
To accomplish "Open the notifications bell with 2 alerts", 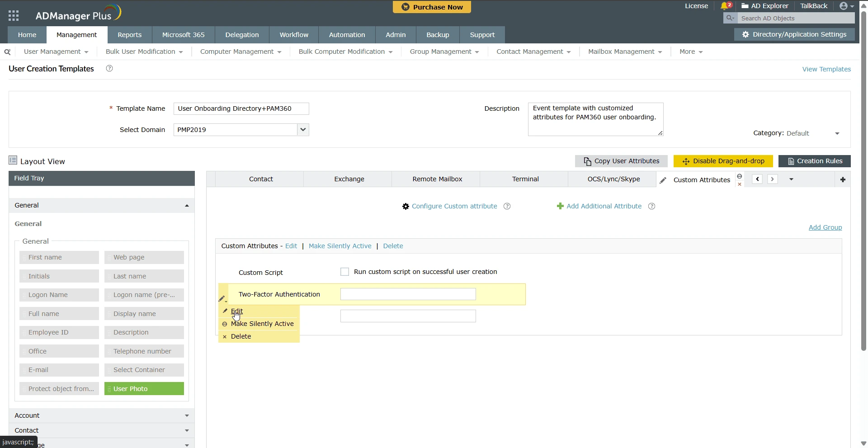I will [725, 6].
